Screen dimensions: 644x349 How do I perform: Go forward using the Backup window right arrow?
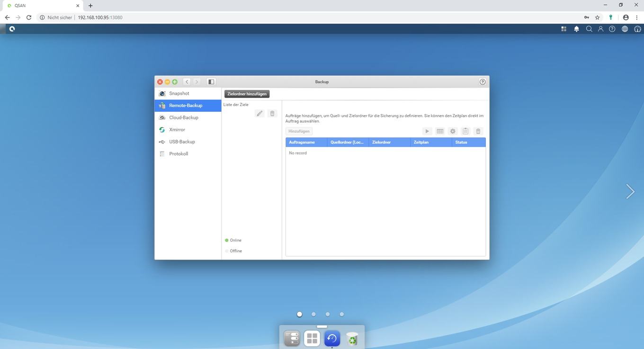(x=197, y=82)
